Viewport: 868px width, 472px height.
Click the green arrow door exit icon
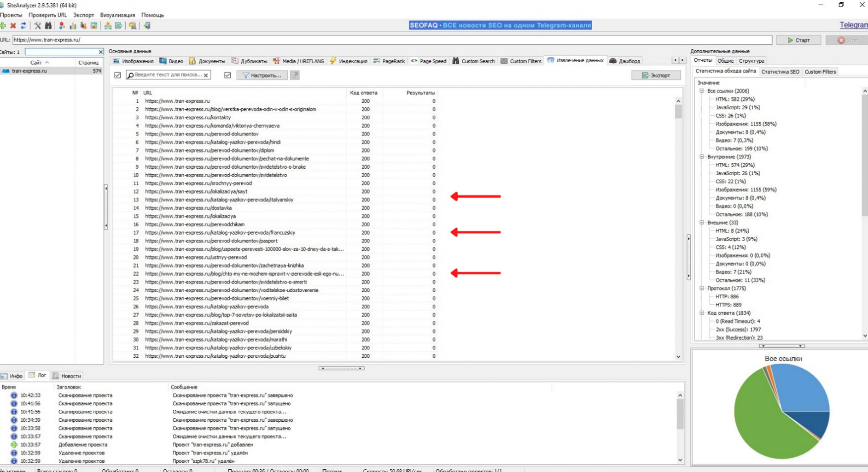[x=147, y=26]
